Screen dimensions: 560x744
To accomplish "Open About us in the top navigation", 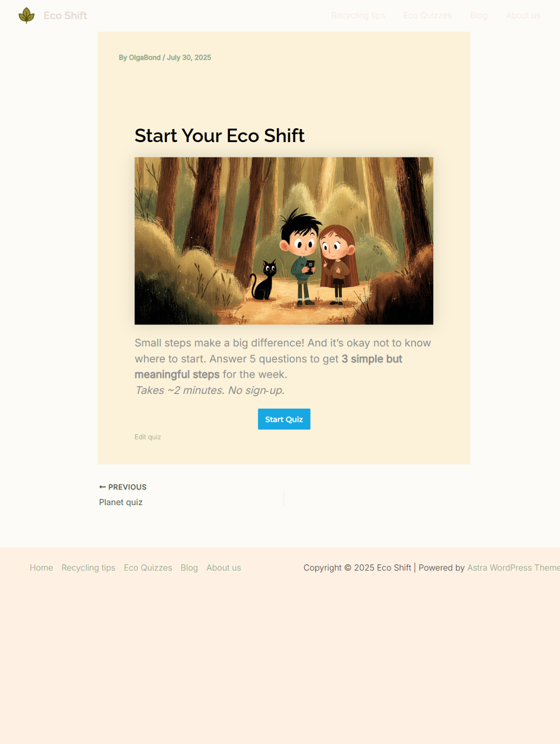I will click(x=523, y=16).
